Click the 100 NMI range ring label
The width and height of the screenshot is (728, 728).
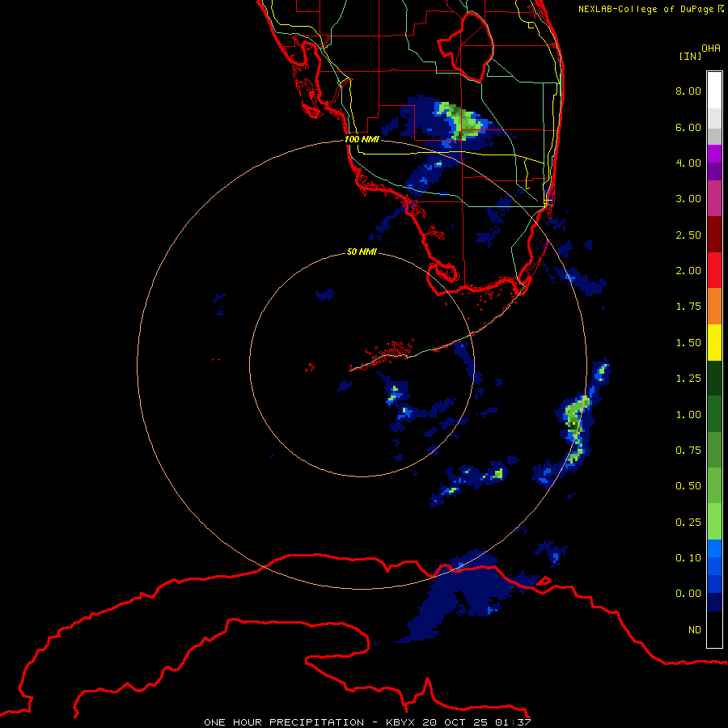(362, 139)
